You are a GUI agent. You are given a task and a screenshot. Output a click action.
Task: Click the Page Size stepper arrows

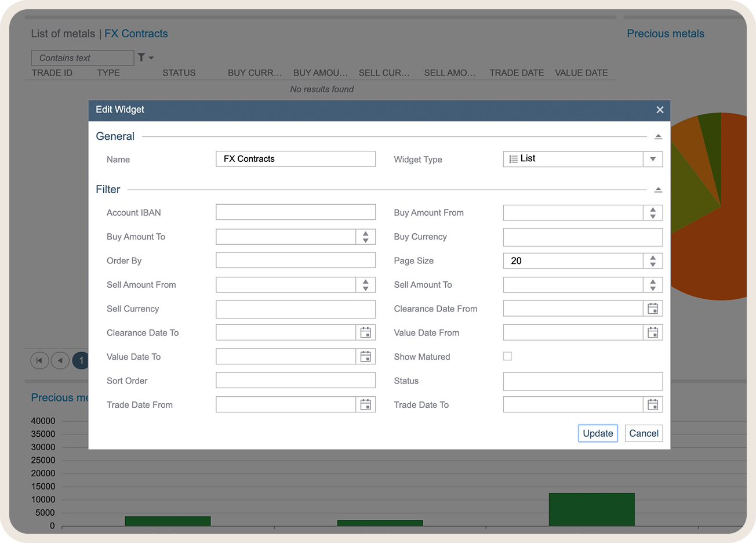pyautogui.click(x=653, y=261)
